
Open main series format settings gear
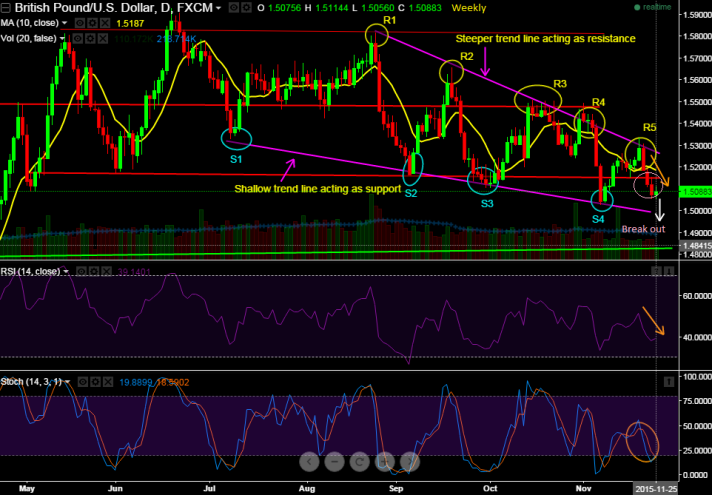tap(246, 8)
